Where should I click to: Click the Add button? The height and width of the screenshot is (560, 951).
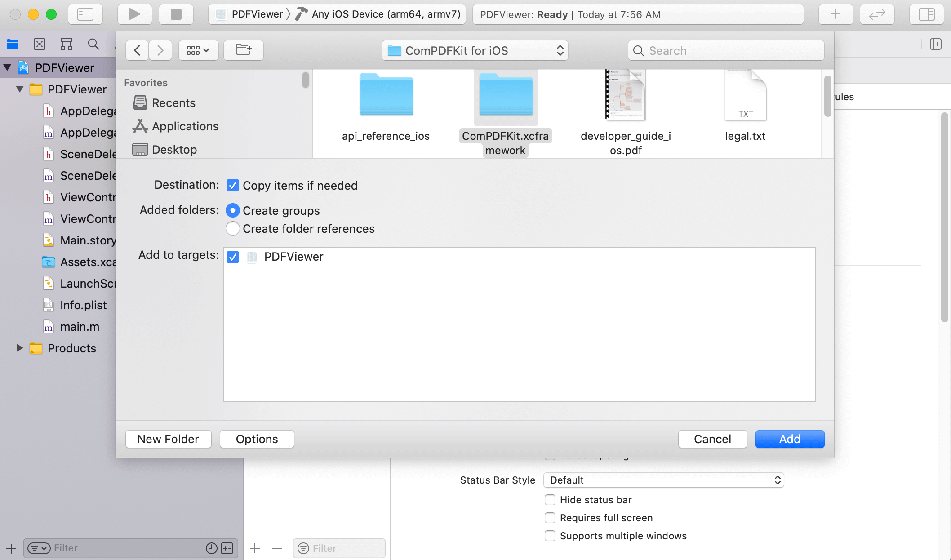click(790, 439)
